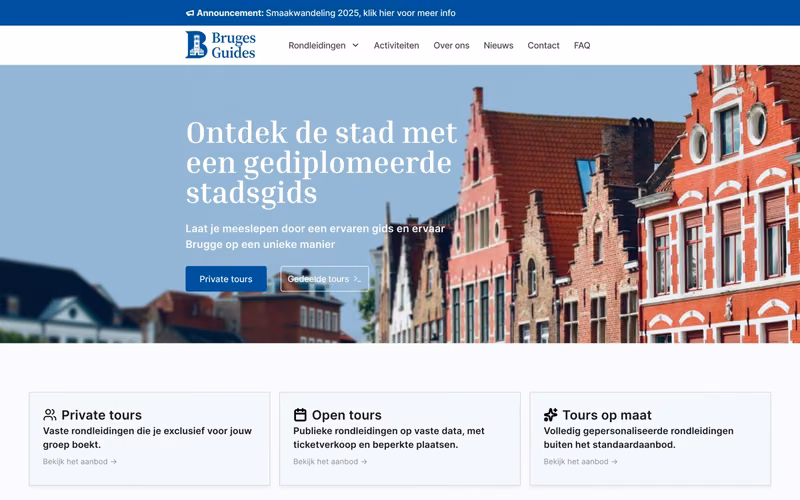Image resolution: width=800 pixels, height=500 pixels.
Task: Navigate to Nieuws
Action: pos(498,45)
